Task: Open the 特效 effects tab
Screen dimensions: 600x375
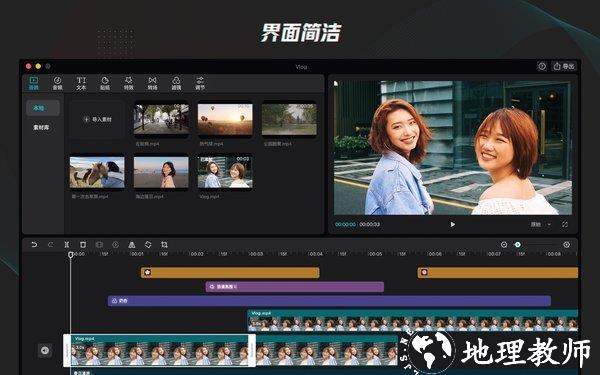Action: point(129,83)
